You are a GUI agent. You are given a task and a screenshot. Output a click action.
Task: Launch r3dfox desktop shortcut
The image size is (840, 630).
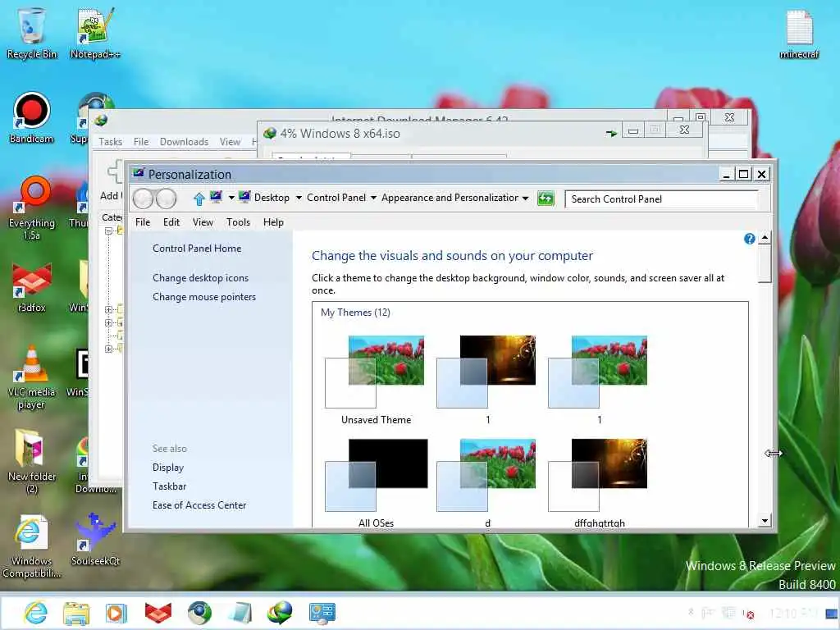[x=32, y=288]
